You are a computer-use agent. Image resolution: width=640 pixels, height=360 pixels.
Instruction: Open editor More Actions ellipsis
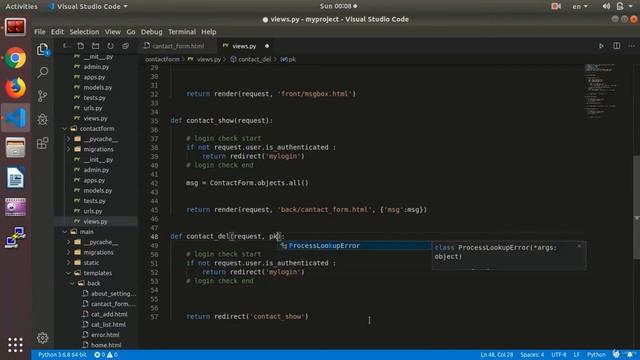coord(631,46)
